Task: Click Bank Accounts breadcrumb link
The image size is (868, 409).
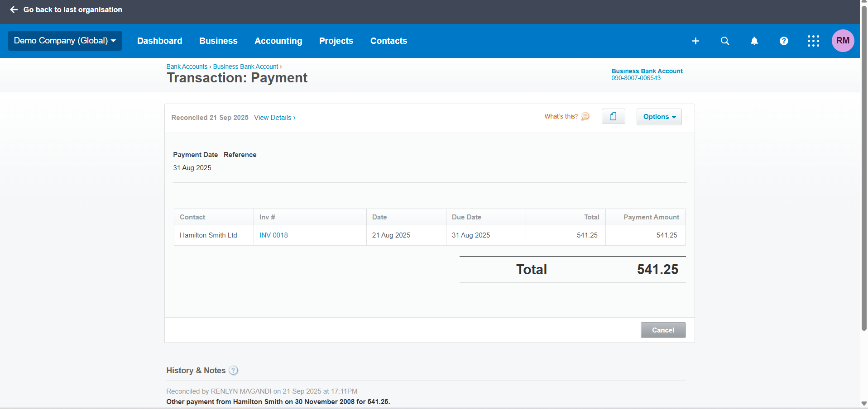Action: pos(187,67)
